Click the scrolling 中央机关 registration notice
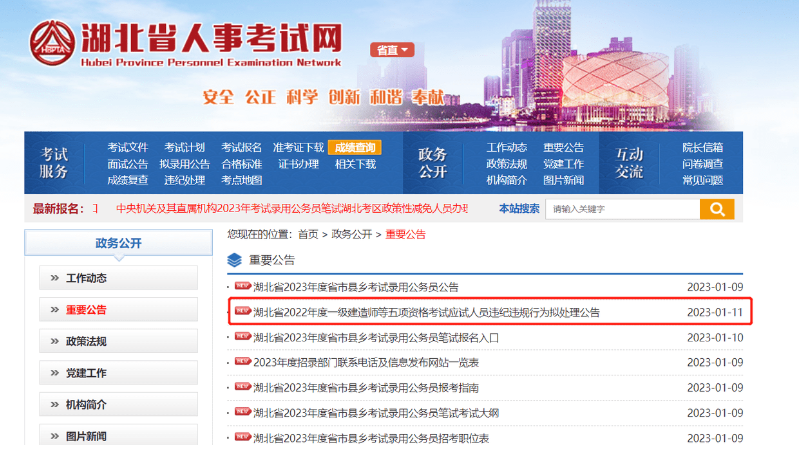The height and width of the screenshot is (451, 801). pos(292,208)
